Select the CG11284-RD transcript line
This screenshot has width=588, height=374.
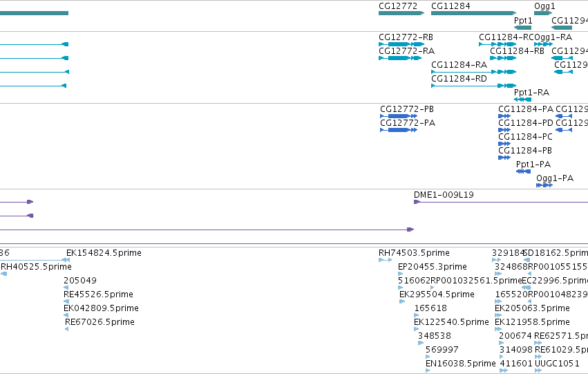[x=473, y=86]
